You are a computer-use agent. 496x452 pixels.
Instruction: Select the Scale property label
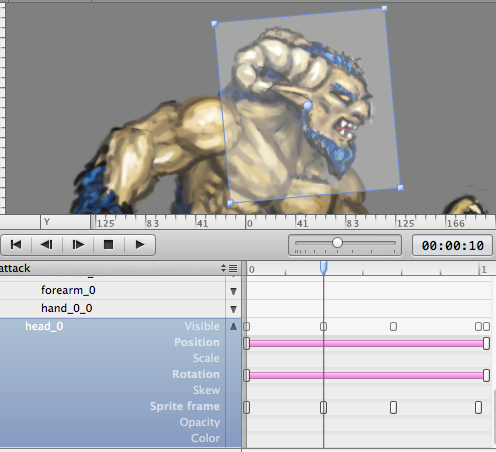[206, 358]
